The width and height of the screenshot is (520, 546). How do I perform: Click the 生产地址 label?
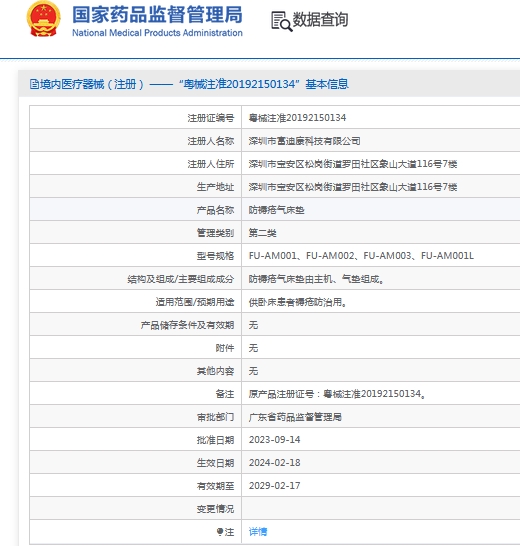(215, 187)
